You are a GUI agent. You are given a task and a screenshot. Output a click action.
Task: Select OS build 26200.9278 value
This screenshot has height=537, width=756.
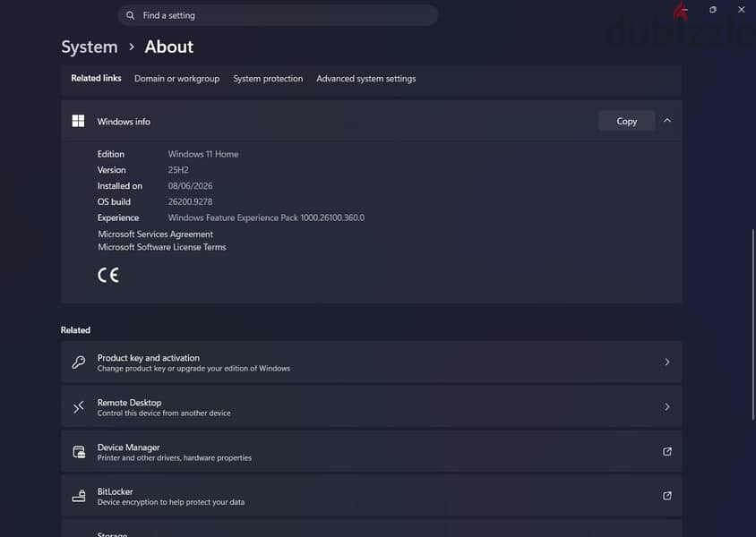191,201
